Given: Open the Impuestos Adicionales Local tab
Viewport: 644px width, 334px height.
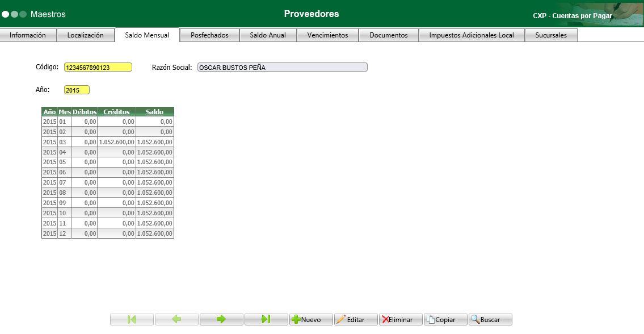Looking at the screenshot, I should [472, 35].
